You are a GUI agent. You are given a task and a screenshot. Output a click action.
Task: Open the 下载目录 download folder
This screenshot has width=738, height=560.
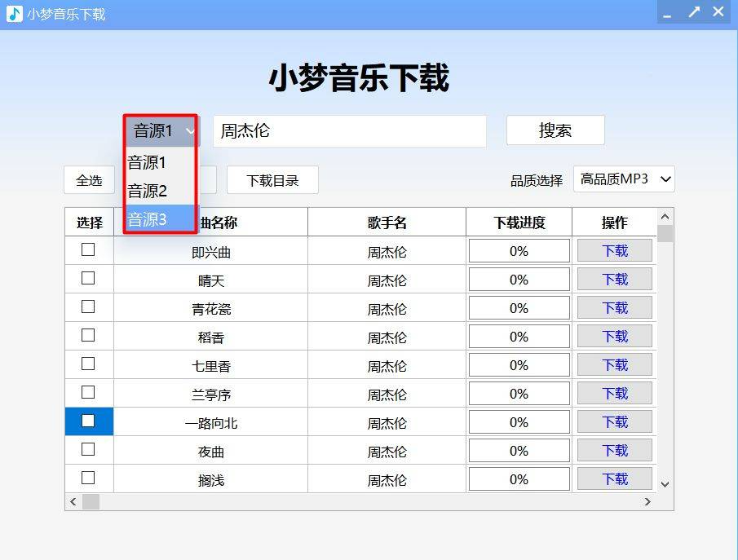(x=272, y=180)
